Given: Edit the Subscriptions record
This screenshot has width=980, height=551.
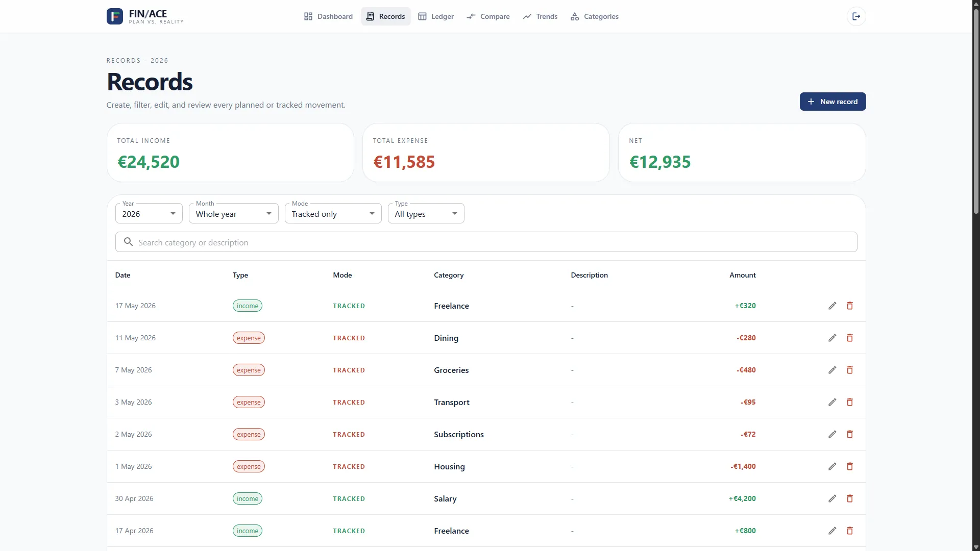Looking at the screenshot, I should pos(832,434).
